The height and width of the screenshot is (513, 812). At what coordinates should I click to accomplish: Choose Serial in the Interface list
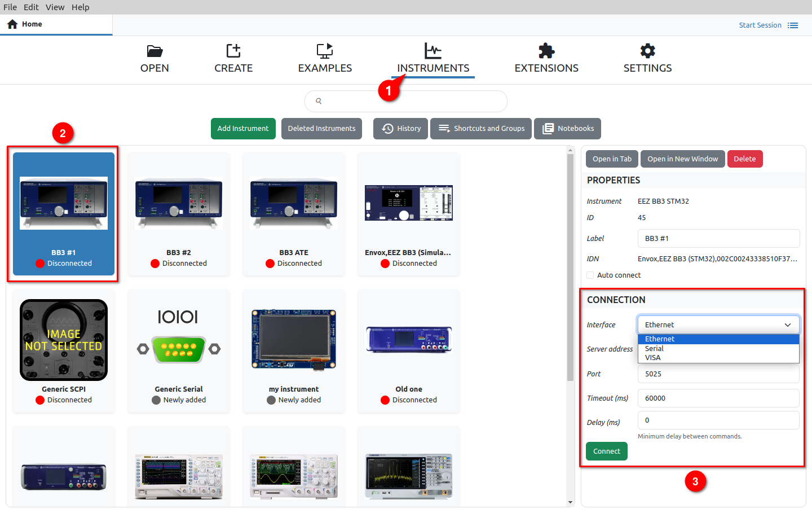(x=718, y=349)
